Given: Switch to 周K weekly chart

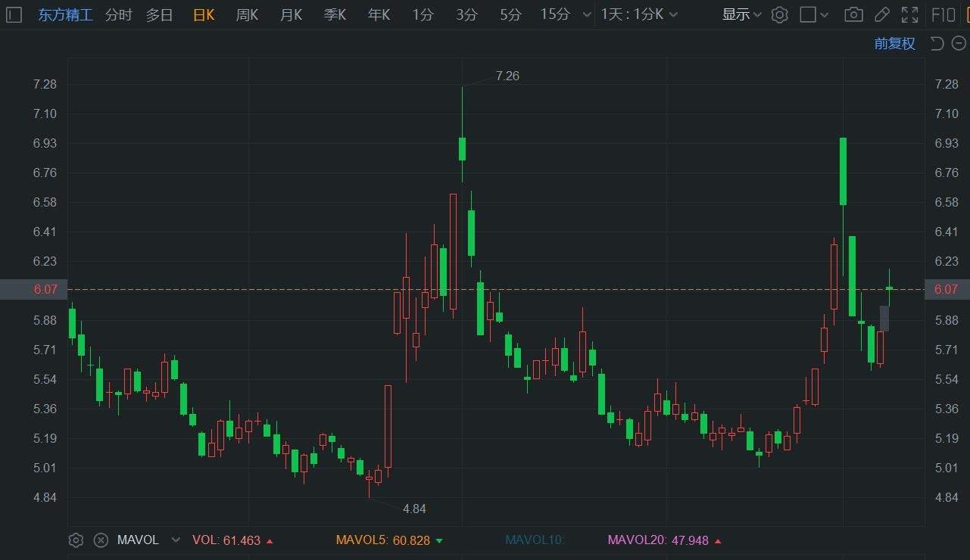Looking at the screenshot, I should (247, 14).
